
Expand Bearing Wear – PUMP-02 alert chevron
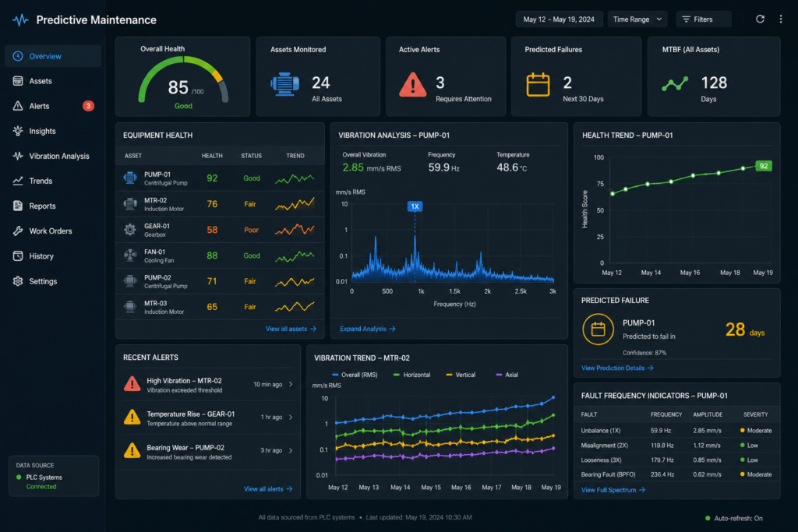pos(291,451)
